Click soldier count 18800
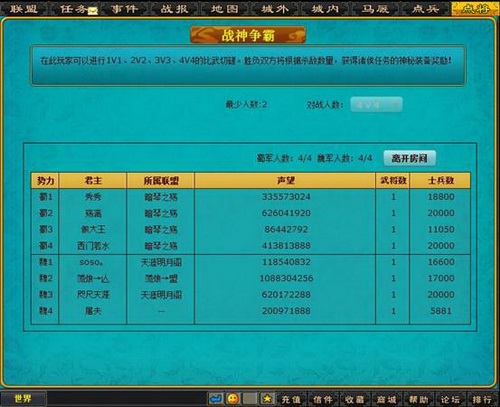The image size is (500, 407). [441, 197]
